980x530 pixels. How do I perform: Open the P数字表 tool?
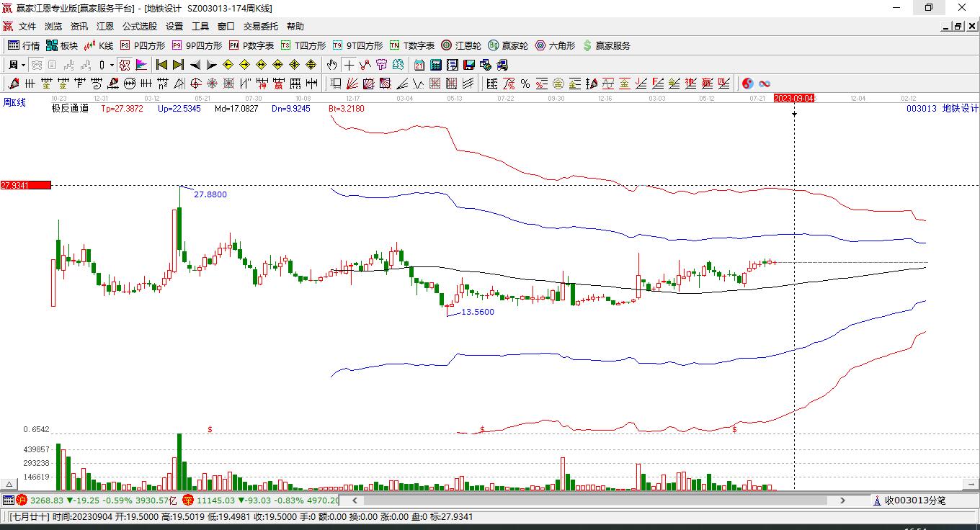[251, 45]
